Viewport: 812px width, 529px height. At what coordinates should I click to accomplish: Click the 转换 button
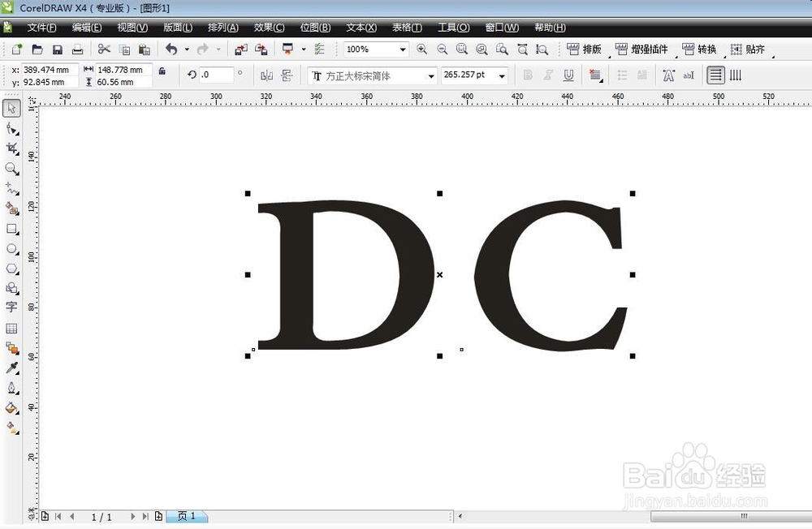tap(699, 49)
